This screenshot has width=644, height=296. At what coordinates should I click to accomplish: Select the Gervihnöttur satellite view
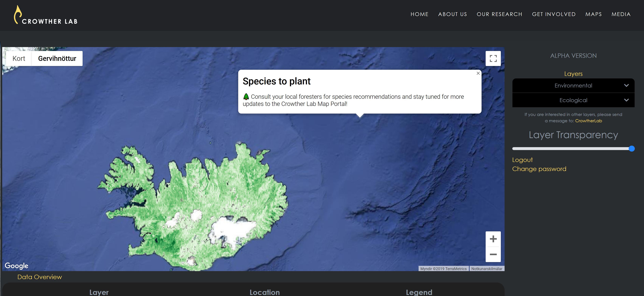pyautogui.click(x=57, y=58)
